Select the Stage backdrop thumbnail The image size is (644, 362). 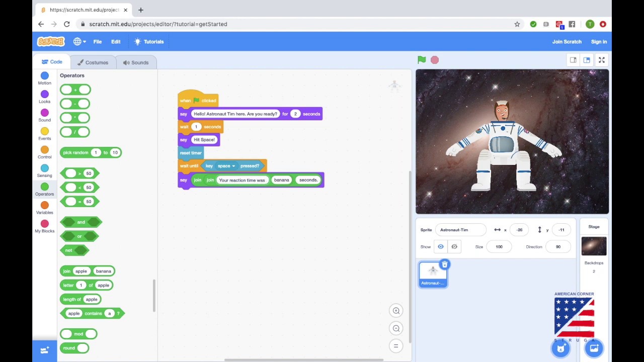point(594,246)
